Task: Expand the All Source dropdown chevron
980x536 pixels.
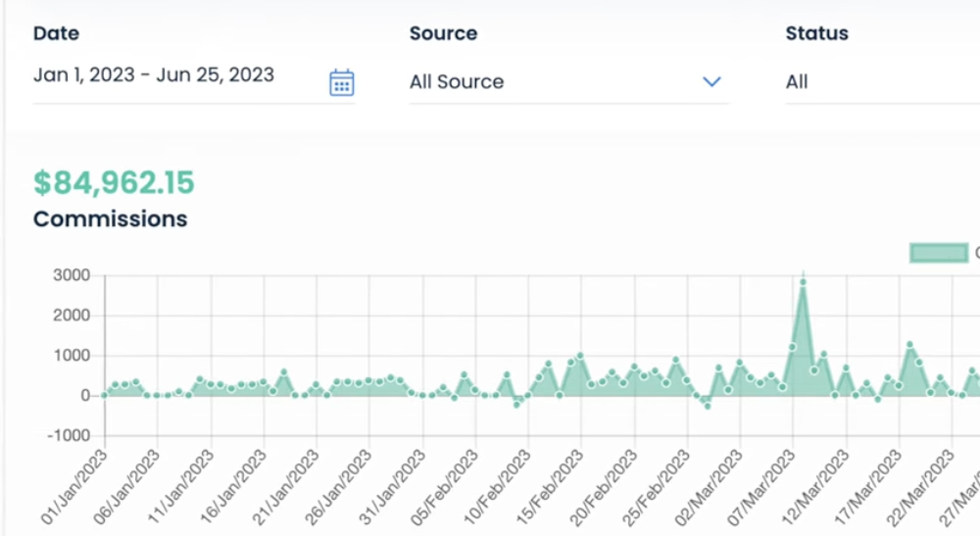Action: [x=711, y=82]
